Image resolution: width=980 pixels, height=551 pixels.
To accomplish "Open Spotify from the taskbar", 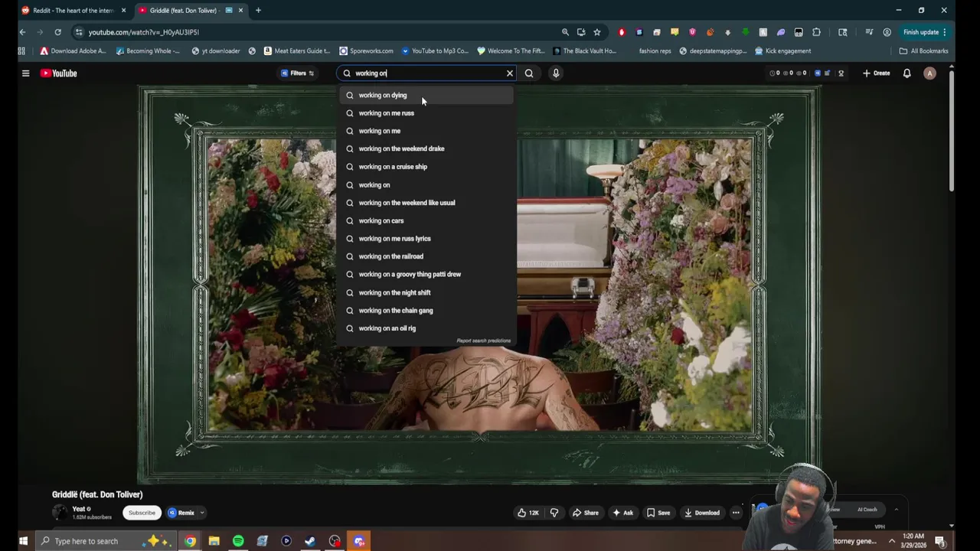I will tap(238, 541).
